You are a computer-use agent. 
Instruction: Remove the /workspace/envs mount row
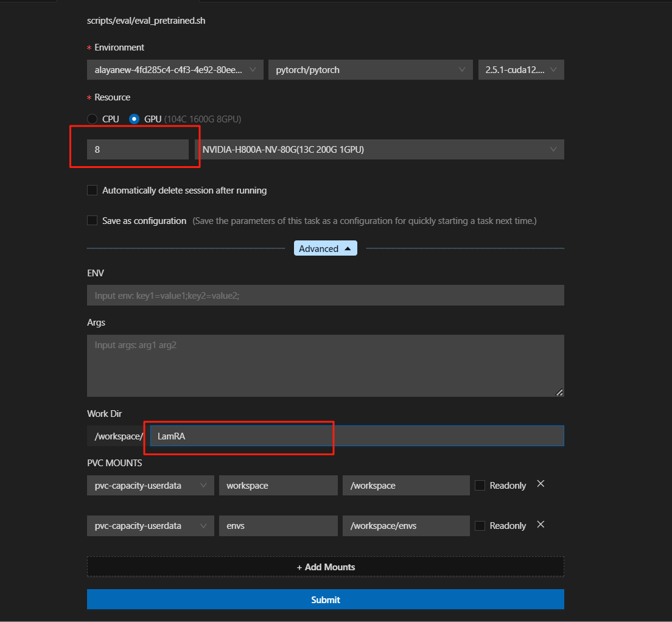tap(540, 525)
